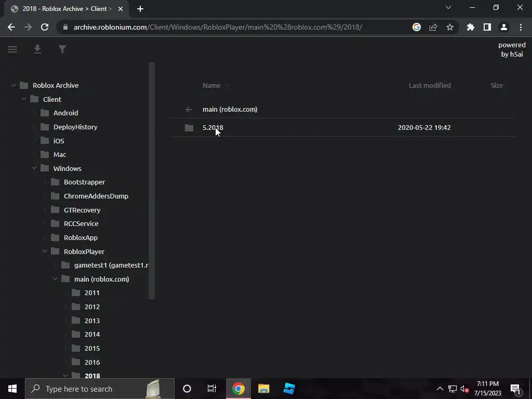Viewport: 532px width, 399px height.
Task: Open notification center icon
Action: pos(515,389)
